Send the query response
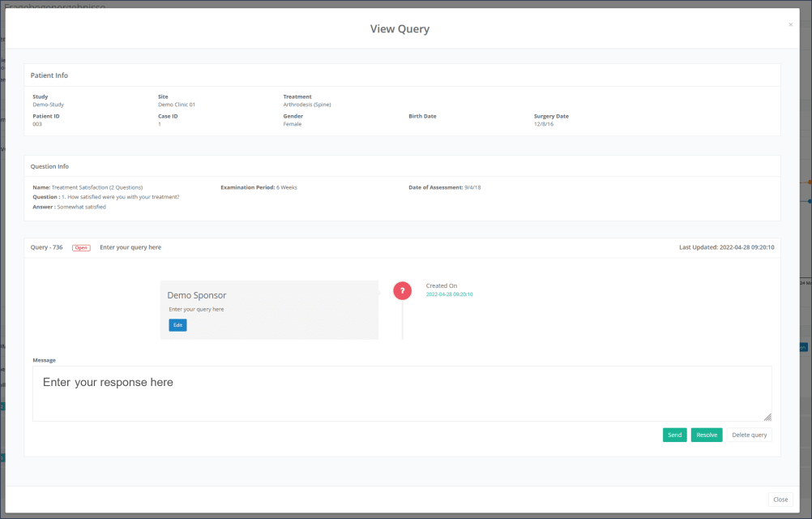This screenshot has width=812, height=519. 674,435
